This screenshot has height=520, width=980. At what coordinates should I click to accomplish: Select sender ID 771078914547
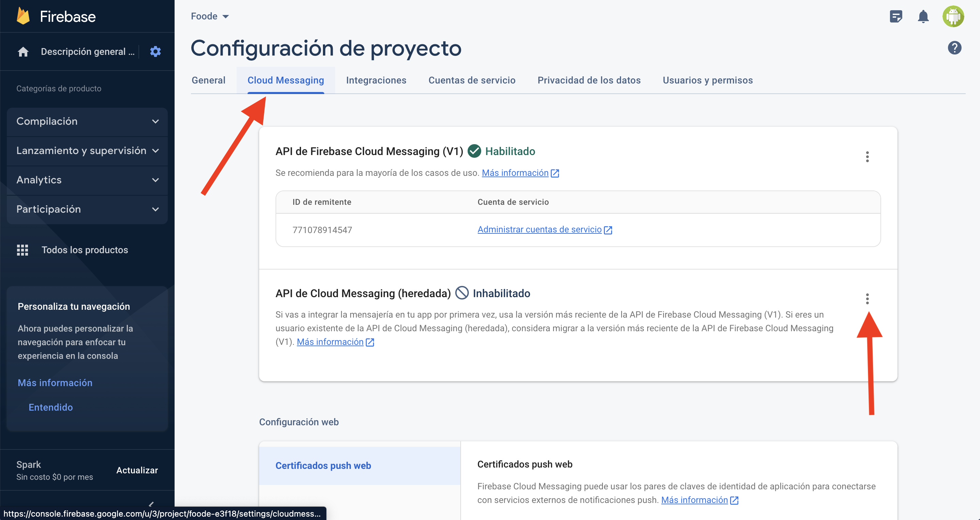[x=322, y=230]
